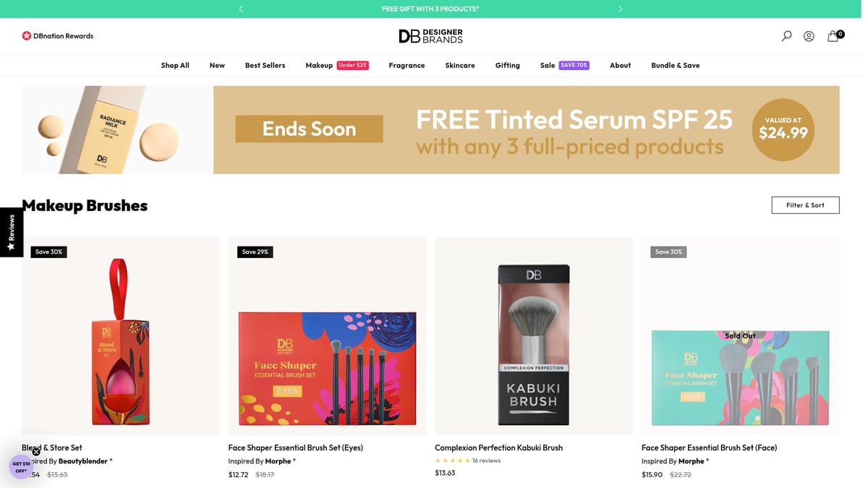Open the account profile icon
This screenshot has width=868, height=488.
click(809, 36)
